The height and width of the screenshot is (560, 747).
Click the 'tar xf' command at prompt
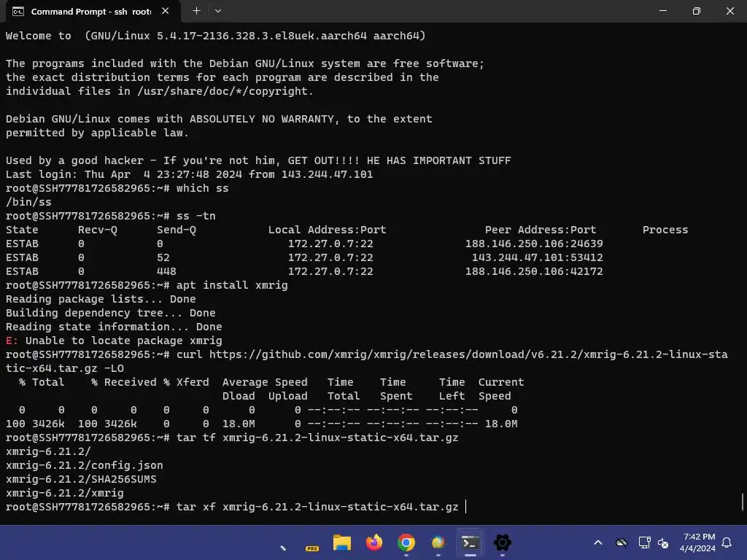pos(317,506)
